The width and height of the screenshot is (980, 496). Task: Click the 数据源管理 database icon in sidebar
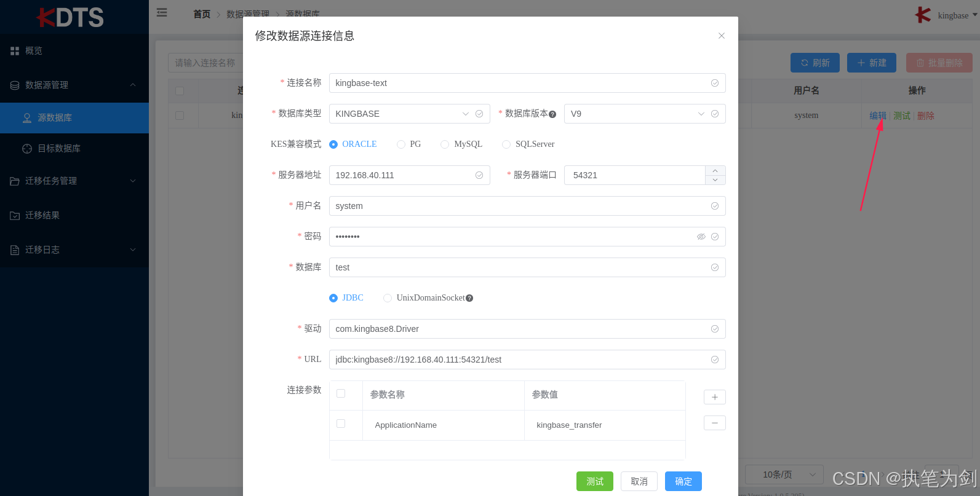pos(15,85)
